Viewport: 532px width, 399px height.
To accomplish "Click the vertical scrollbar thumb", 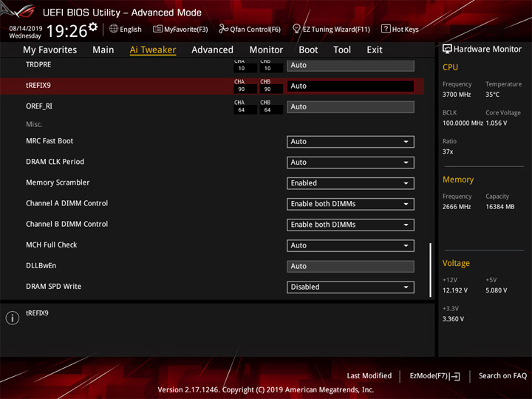I will tap(431, 270).
